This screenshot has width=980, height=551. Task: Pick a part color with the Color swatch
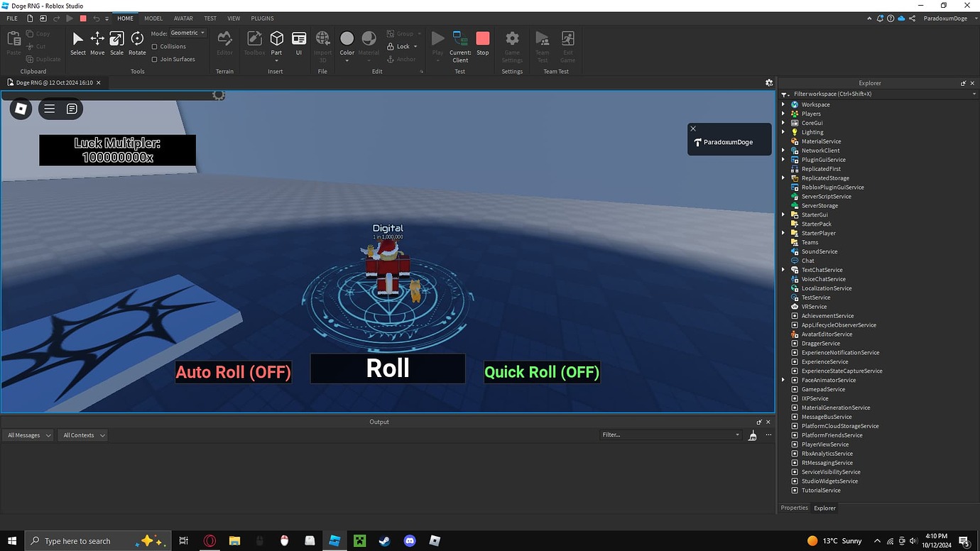347,39
